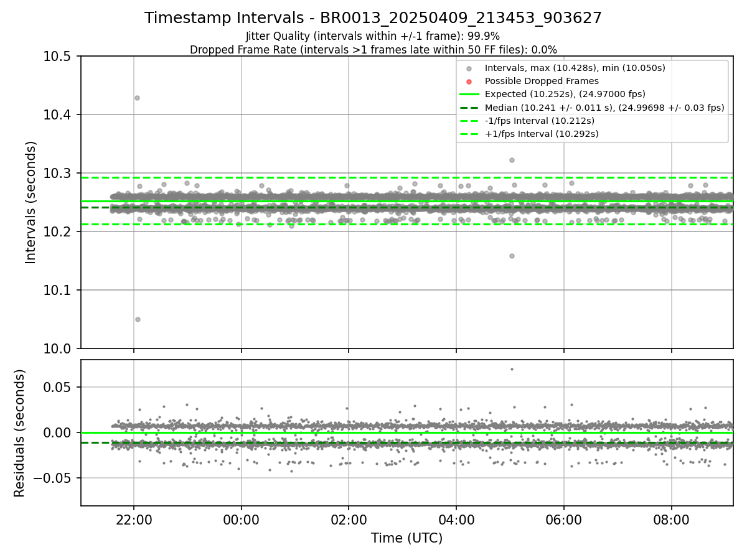The height and width of the screenshot is (560, 747).
Task: Click the 22:00 time tick label
Action: click(134, 520)
